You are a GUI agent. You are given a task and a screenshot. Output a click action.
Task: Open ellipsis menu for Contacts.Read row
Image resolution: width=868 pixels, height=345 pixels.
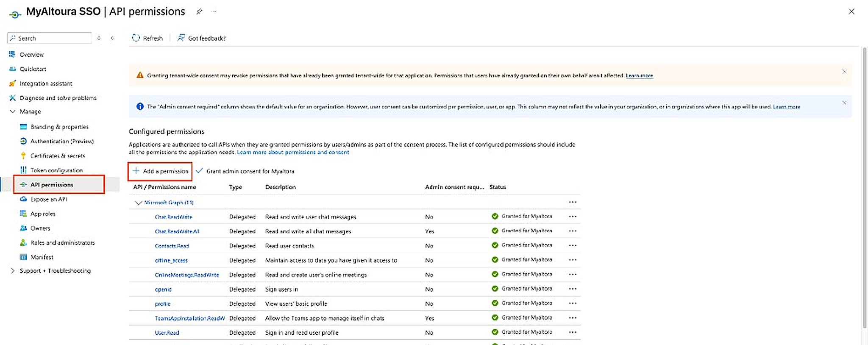pos(573,245)
